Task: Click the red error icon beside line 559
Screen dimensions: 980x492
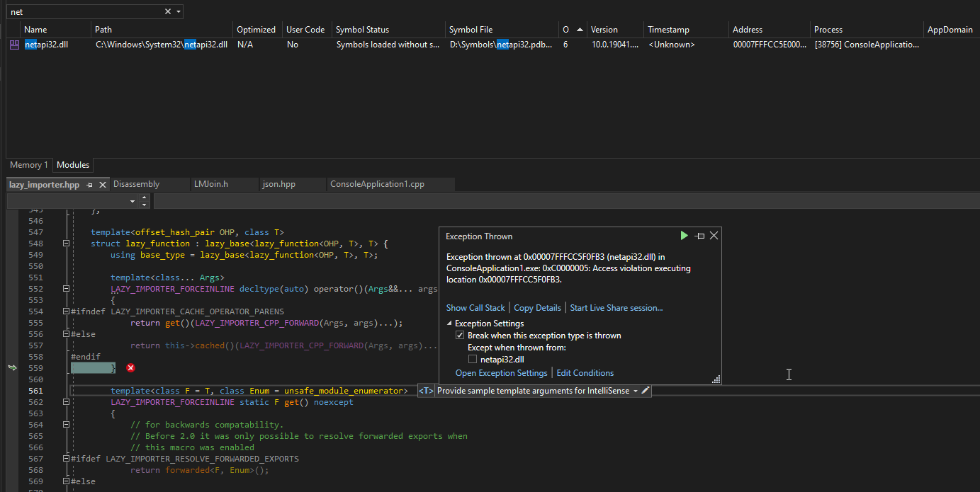Action: pos(130,367)
